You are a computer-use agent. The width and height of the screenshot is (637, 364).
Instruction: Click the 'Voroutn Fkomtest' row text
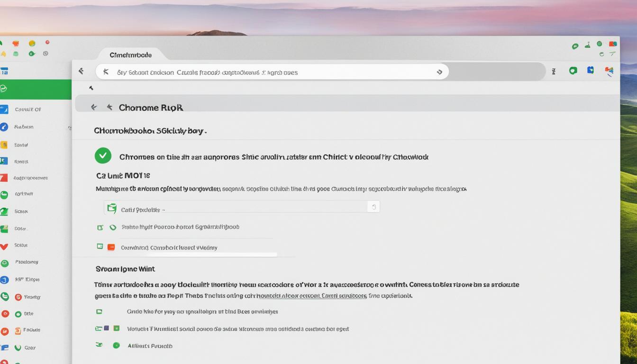[x=238, y=328]
